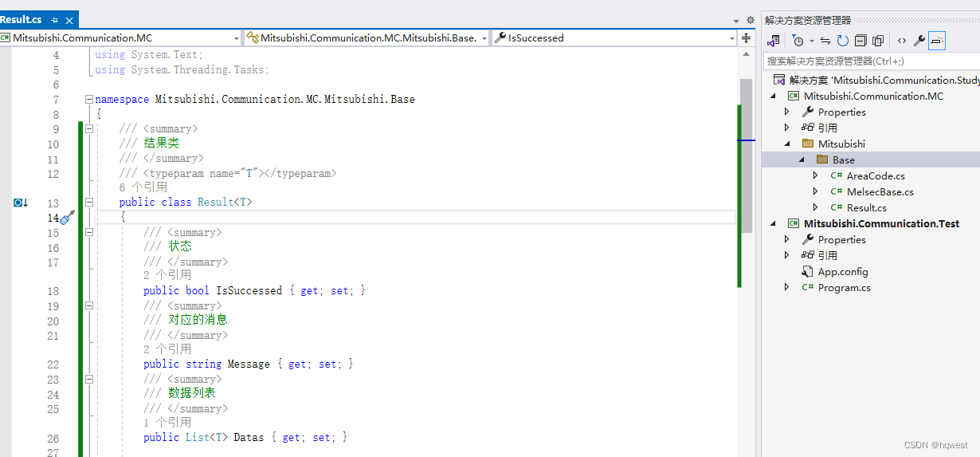Image resolution: width=980 pixels, height=457 pixels.
Task: Collapse the summary comment at line 15
Action: (x=88, y=233)
